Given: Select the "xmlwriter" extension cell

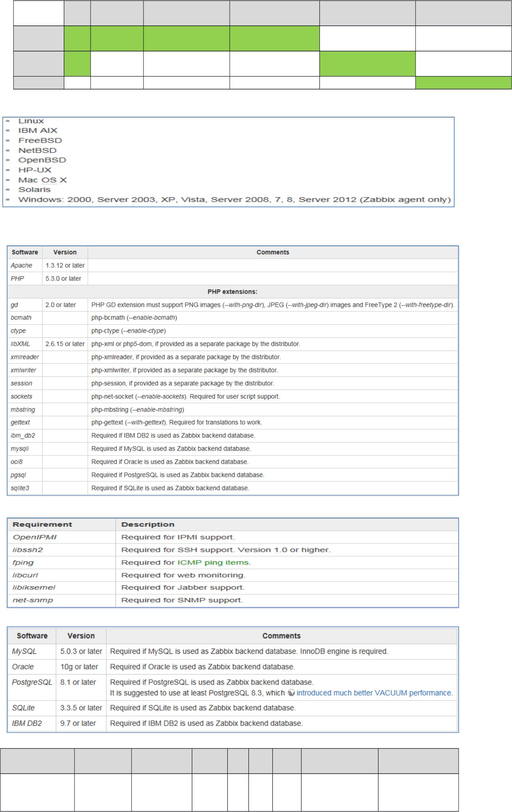Looking at the screenshot, I should point(25,370).
